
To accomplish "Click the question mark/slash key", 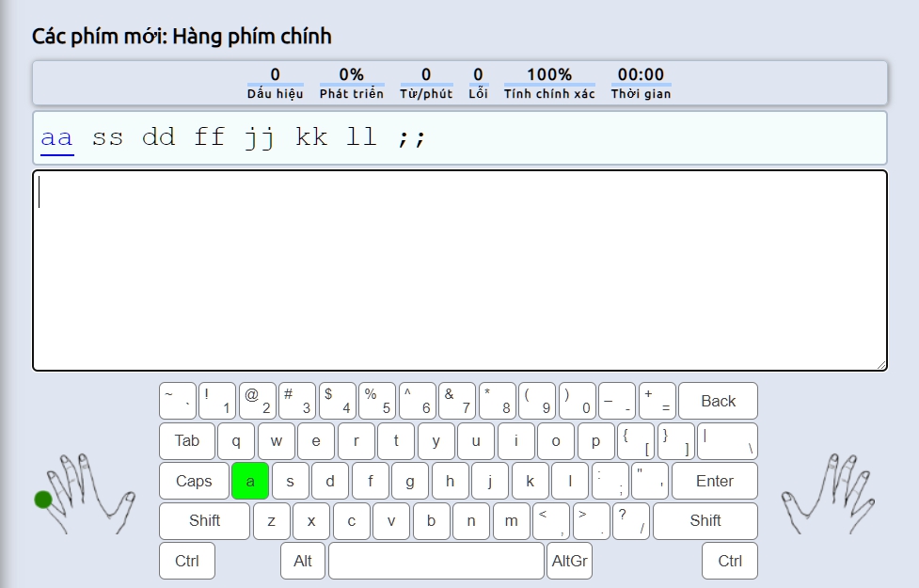I will click(x=631, y=520).
